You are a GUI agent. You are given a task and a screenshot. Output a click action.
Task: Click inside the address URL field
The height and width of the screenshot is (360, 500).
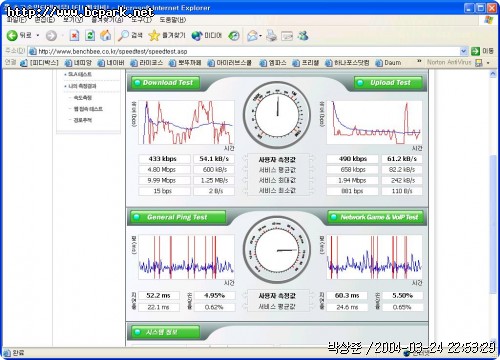(x=248, y=51)
